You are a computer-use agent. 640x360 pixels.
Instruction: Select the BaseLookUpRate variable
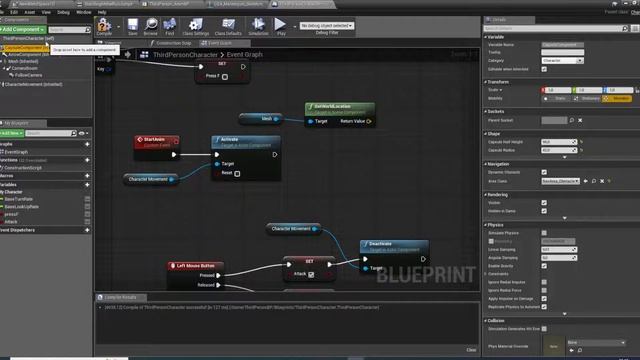(22, 207)
